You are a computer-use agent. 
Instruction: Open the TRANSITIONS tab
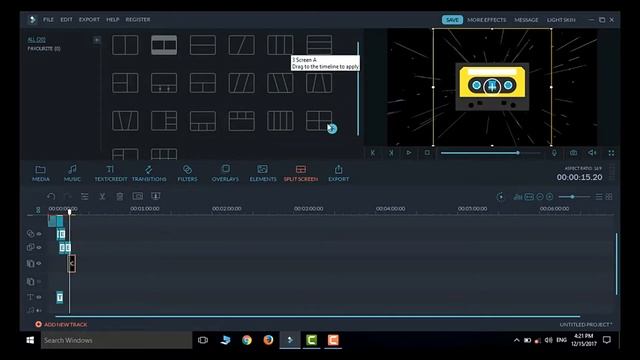click(x=149, y=173)
